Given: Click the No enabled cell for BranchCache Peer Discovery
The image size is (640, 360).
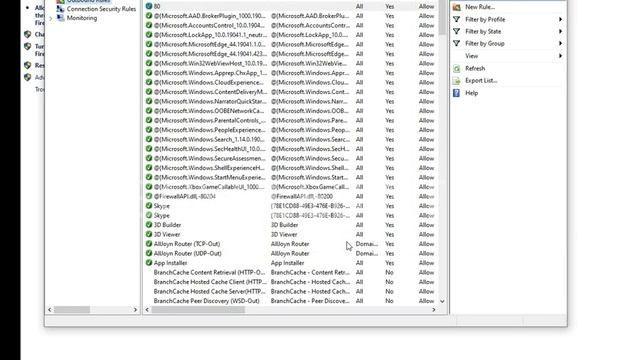Looking at the screenshot, I should 389,301.
